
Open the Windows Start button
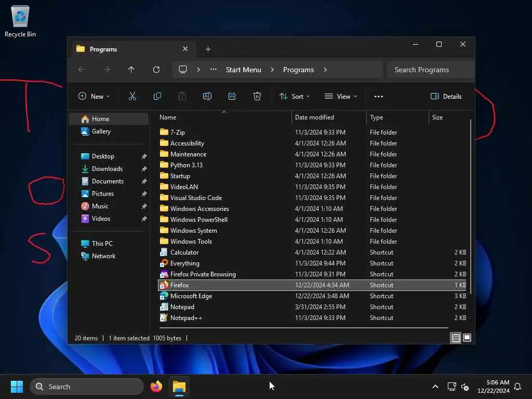pos(17,387)
